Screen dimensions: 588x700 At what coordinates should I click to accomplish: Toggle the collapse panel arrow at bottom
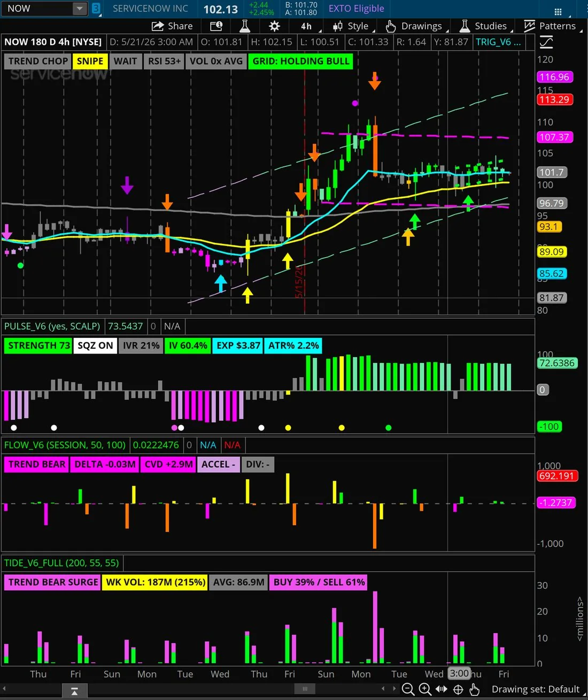74,692
